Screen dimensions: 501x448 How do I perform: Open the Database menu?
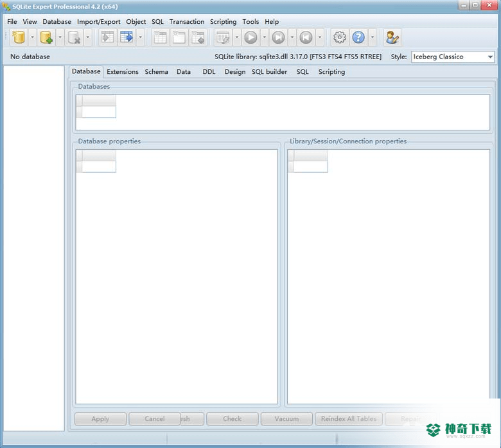pyautogui.click(x=57, y=22)
